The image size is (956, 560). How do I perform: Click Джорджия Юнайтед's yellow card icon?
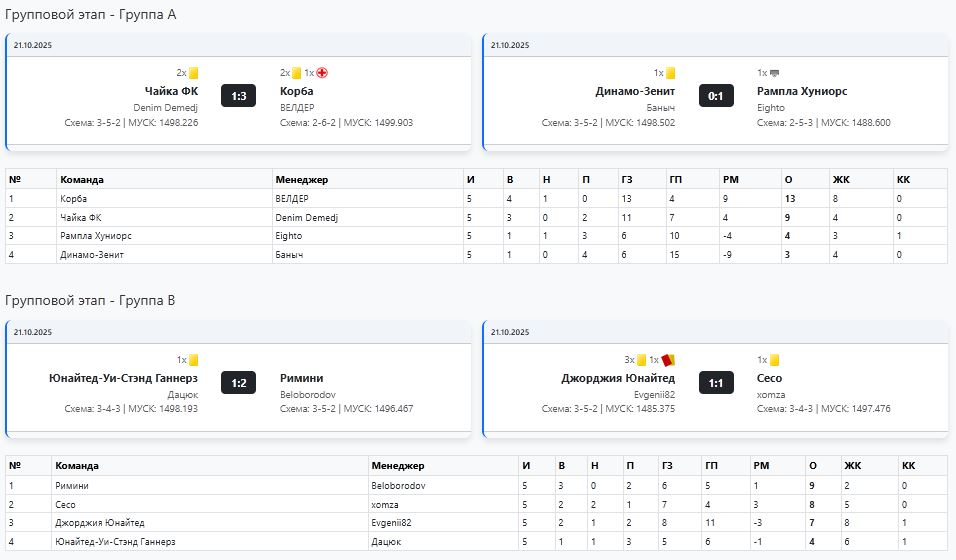[x=641, y=360]
